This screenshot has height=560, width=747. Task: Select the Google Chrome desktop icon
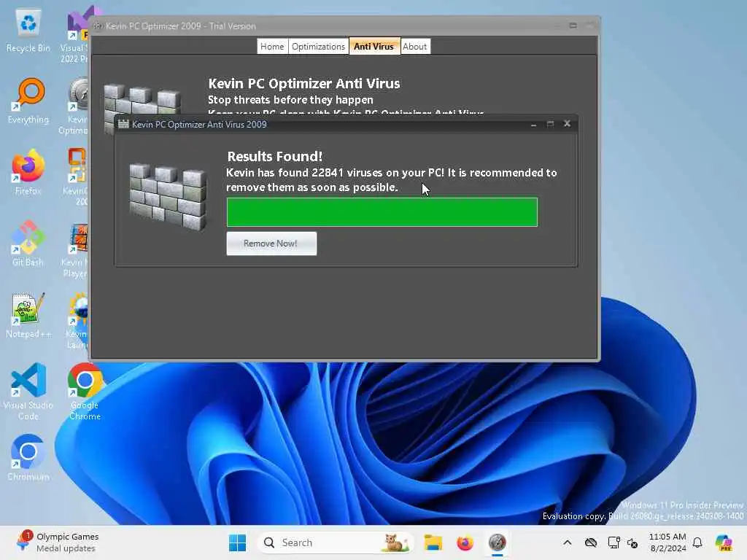[85, 392]
